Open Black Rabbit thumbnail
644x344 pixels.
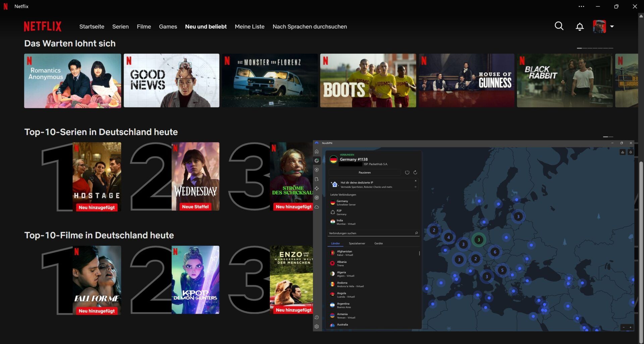[565, 80]
